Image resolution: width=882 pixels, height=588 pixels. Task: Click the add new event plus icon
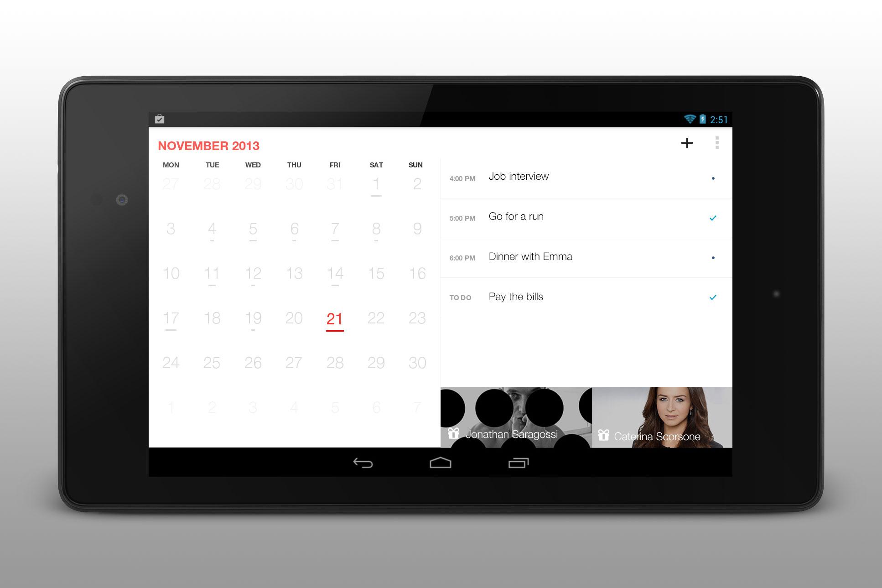[x=687, y=145]
